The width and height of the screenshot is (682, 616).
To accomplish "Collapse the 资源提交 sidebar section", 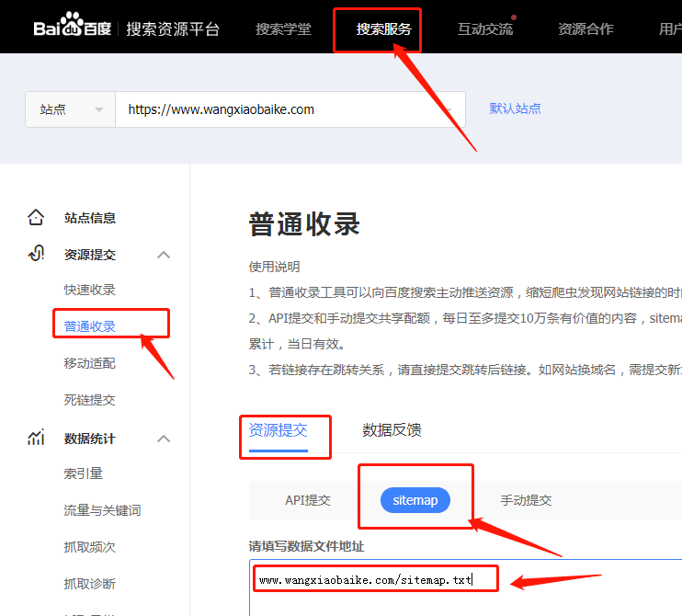I will [x=164, y=255].
